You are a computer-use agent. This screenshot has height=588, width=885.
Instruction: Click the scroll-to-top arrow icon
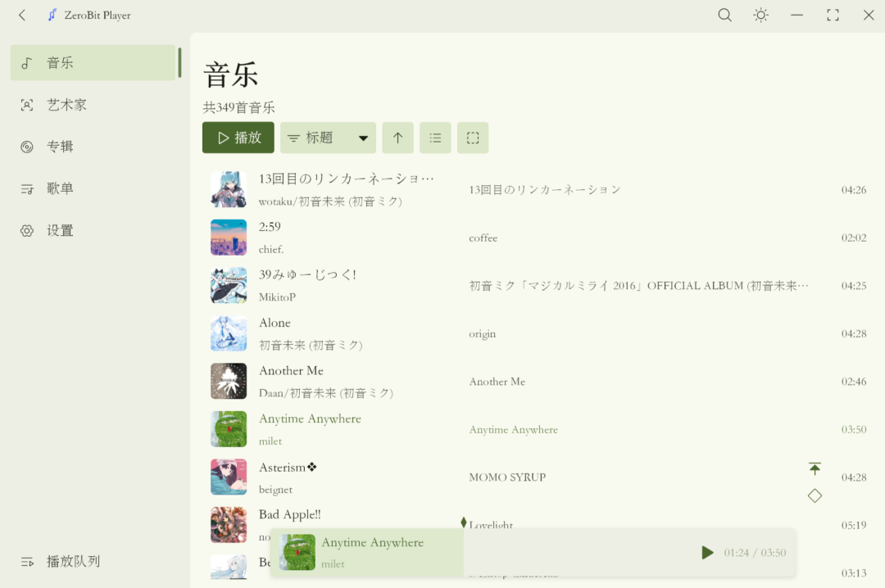(x=815, y=468)
